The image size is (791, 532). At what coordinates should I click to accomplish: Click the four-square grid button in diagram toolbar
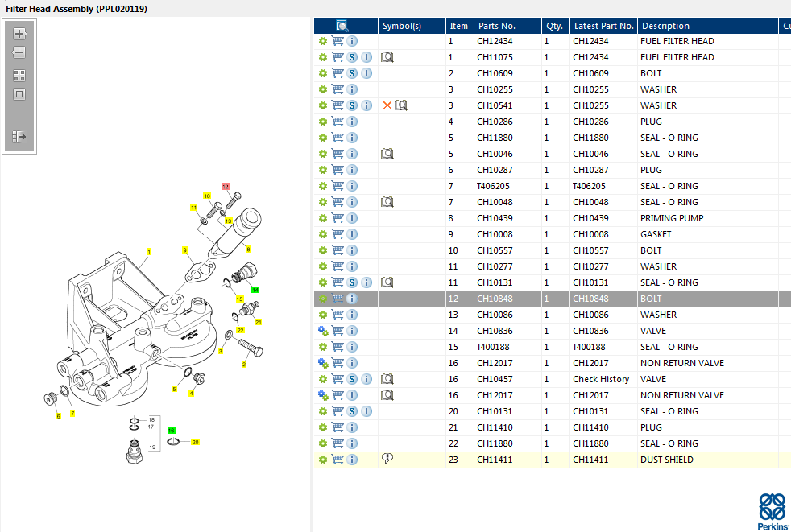click(19, 76)
